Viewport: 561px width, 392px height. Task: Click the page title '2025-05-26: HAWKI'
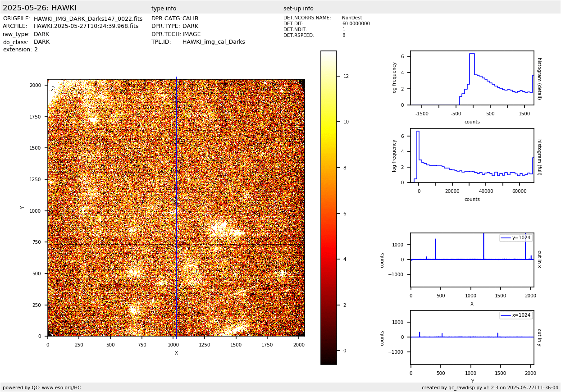[x=40, y=8]
